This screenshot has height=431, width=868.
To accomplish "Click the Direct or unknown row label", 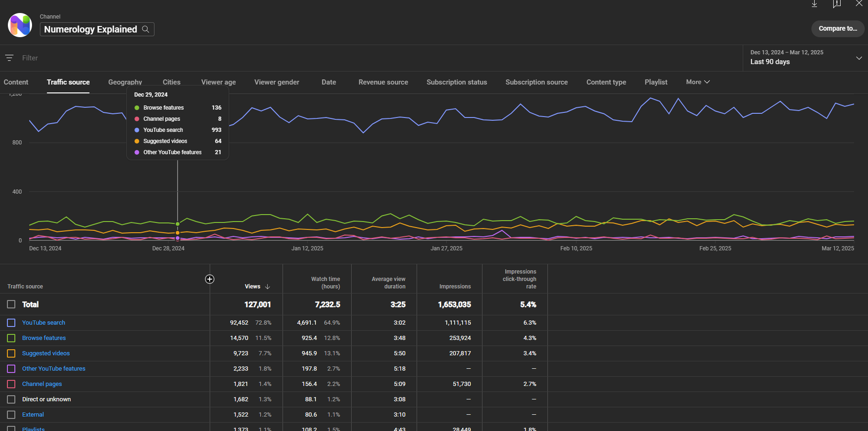I will coord(46,399).
